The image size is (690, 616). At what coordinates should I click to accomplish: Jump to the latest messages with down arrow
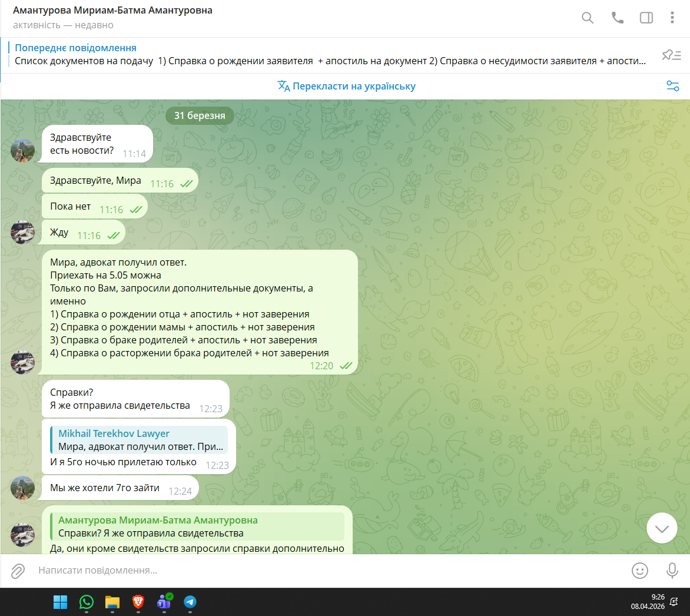click(661, 528)
